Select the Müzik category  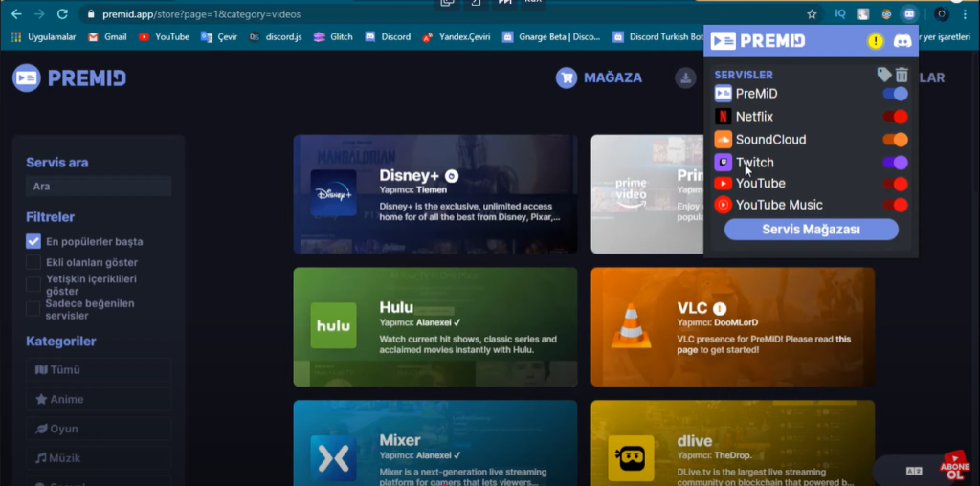[x=99, y=458]
